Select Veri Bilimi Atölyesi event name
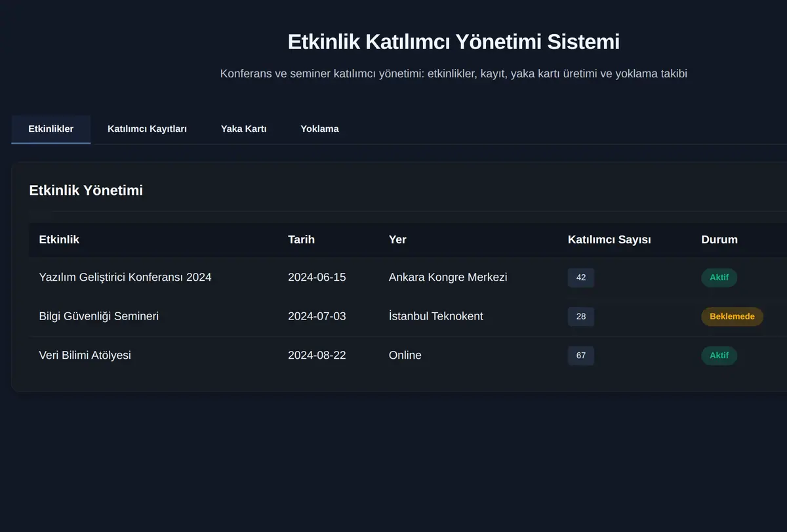The width and height of the screenshot is (787, 532). click(x=85, y=356)
